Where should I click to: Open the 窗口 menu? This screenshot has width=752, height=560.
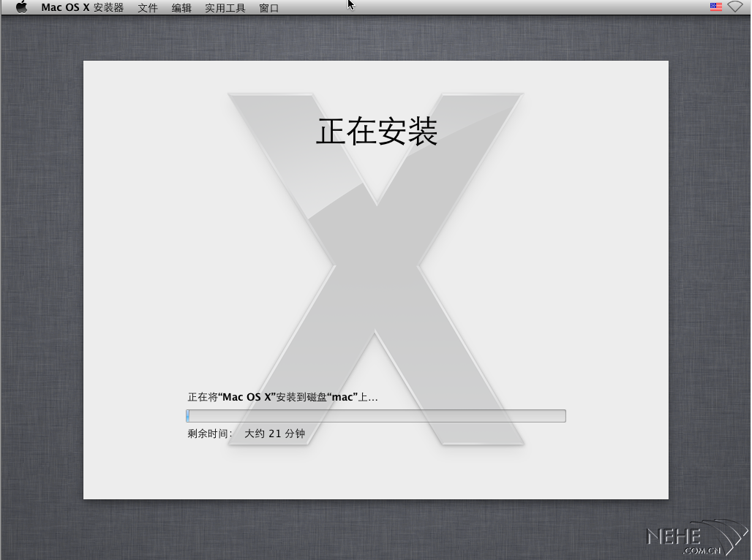click(269, 8)
